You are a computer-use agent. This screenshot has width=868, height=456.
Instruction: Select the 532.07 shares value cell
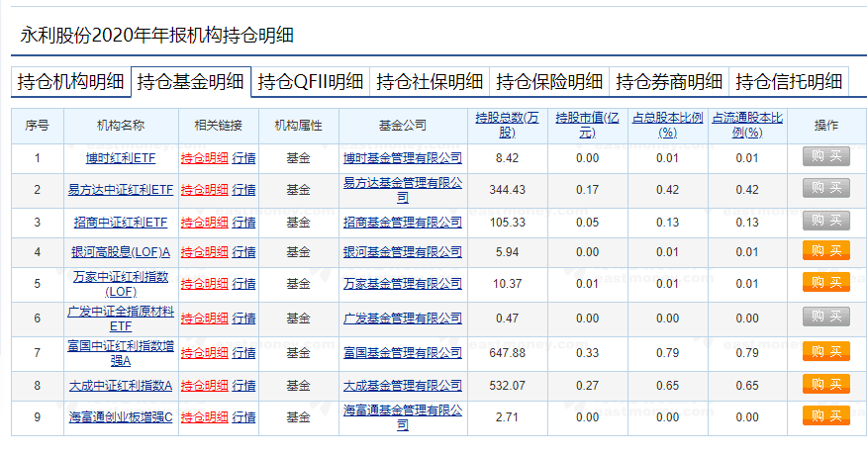507,386
